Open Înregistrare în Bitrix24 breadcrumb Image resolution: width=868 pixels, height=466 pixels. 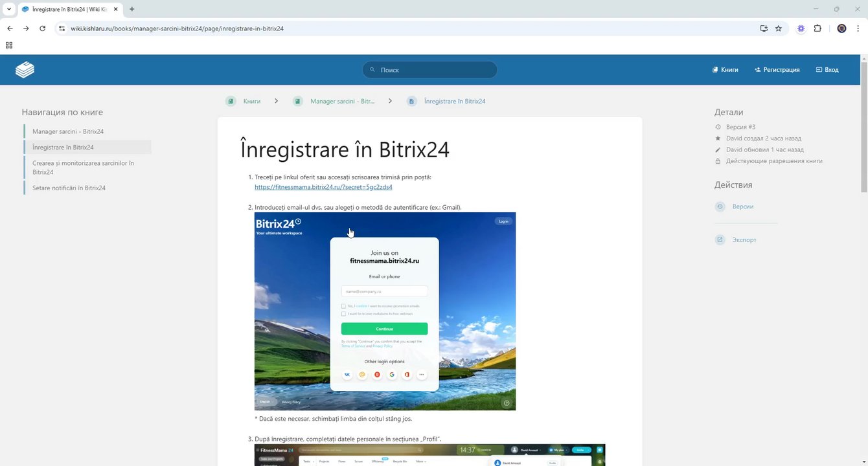coord(455,101)
